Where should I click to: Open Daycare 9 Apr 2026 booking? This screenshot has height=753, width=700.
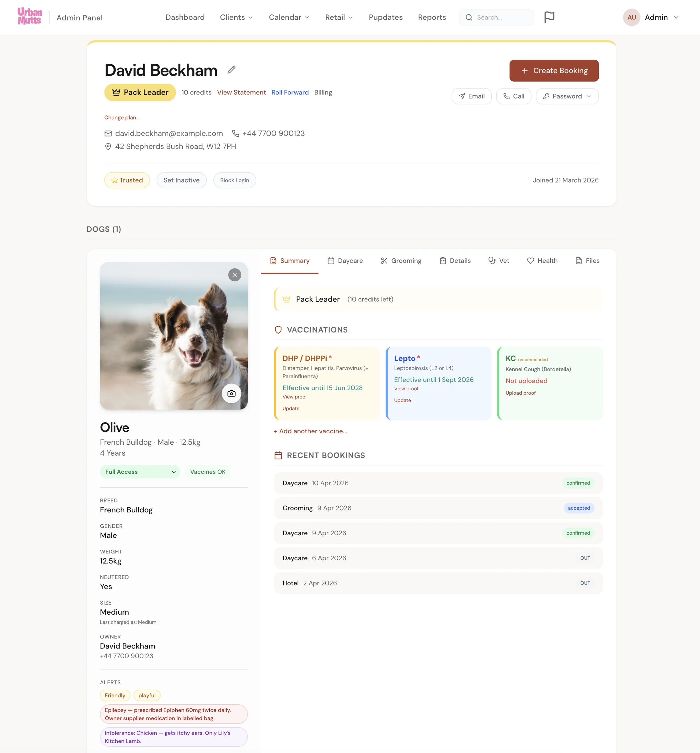tap(438, 533)
